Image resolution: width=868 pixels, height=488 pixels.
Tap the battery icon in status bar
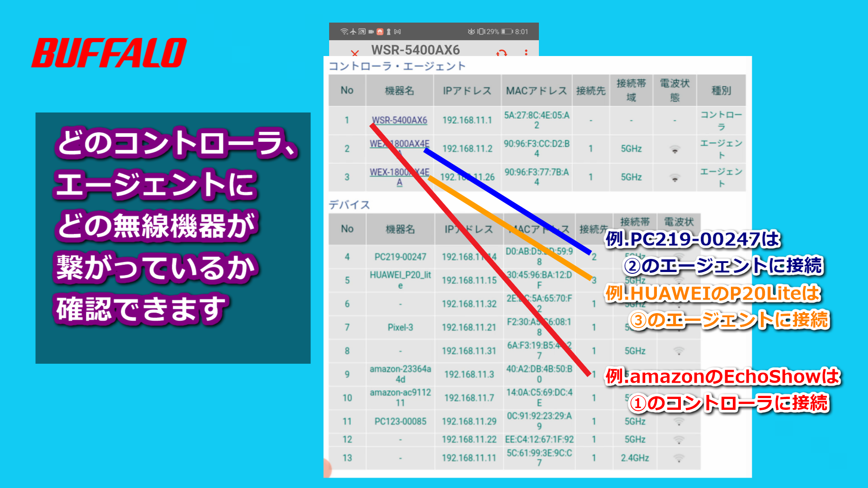coord(507,32)
